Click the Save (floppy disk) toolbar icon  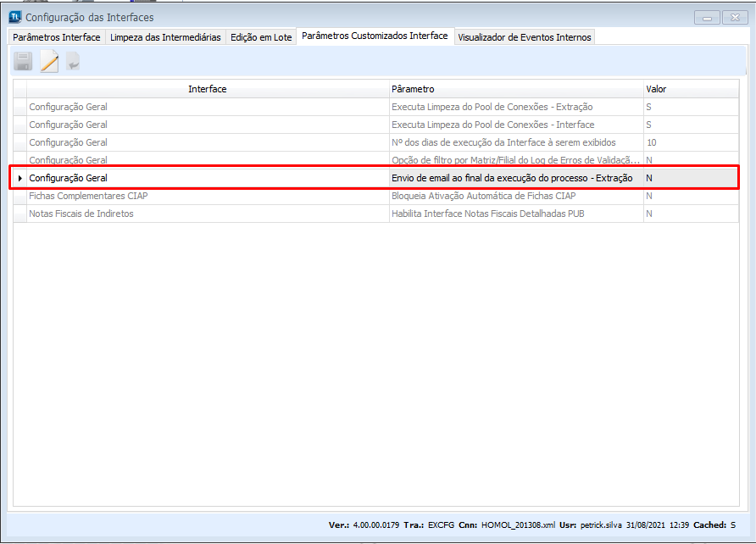[23, 61]
